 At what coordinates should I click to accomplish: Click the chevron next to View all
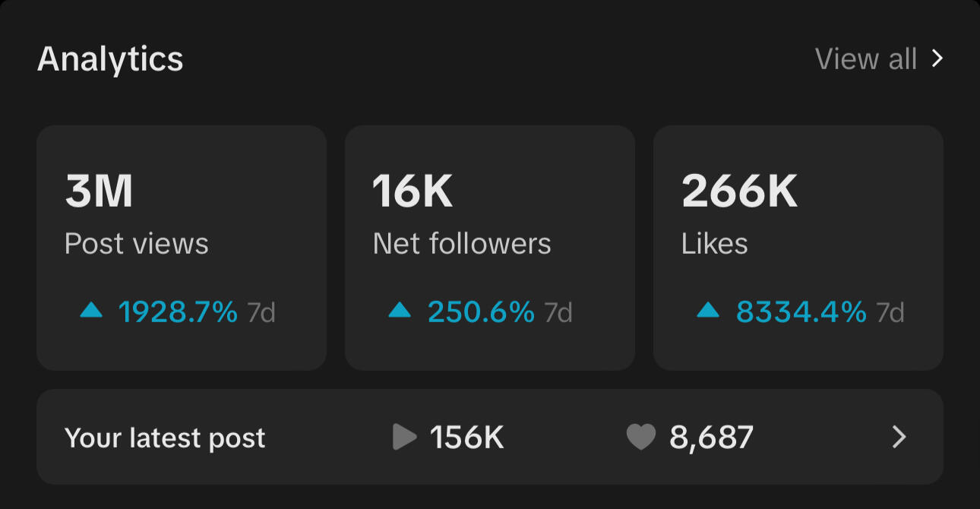click(x=937, y=58)
